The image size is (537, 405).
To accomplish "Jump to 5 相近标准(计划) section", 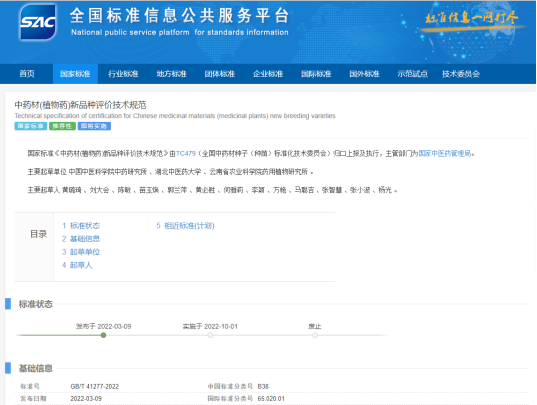I will point(185,226).
